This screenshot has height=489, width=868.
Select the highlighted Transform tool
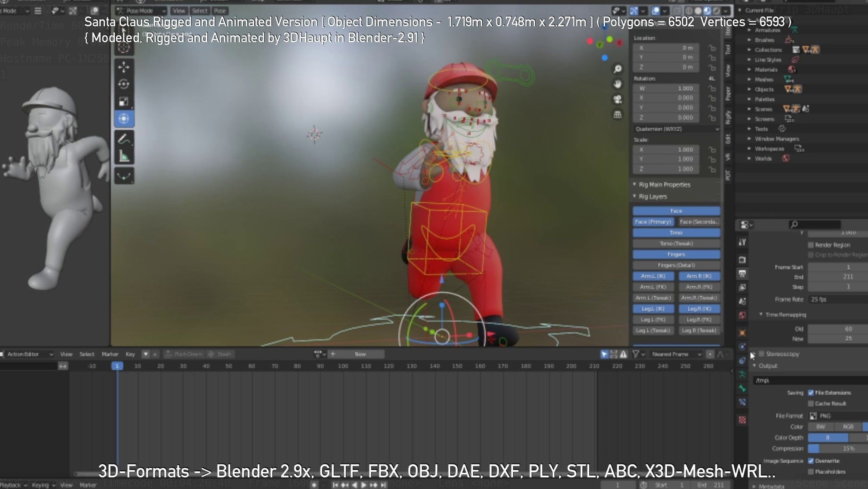(124, 118)
